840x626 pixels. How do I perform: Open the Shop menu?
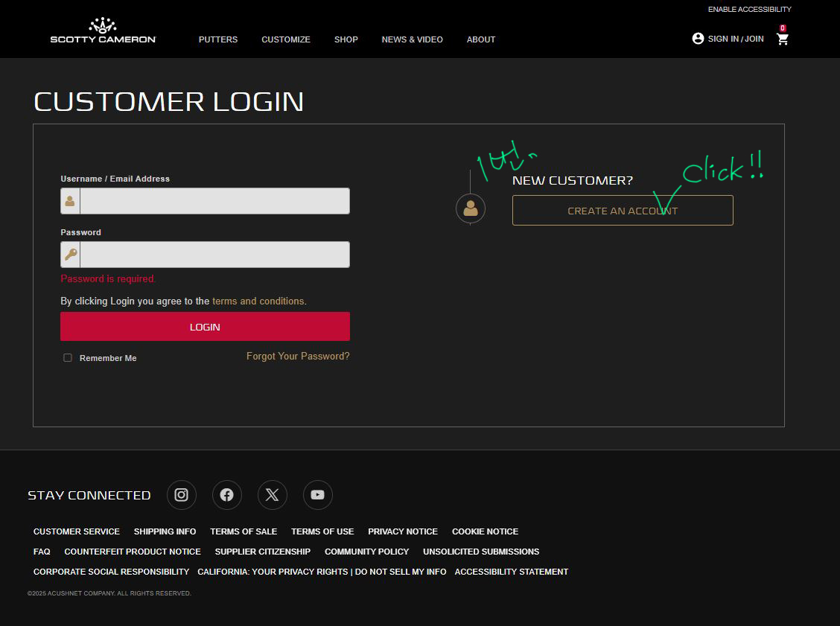tap(346, 39)
